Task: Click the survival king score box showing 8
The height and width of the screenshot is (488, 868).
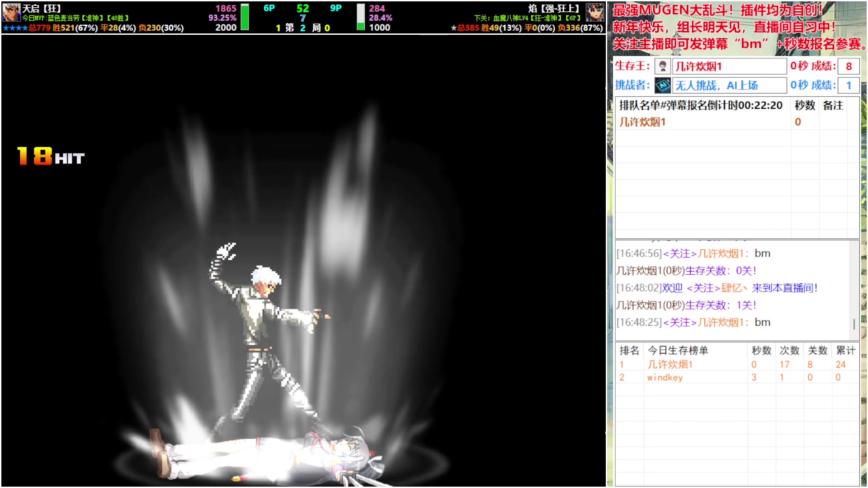Action: (x=848, y=66)
